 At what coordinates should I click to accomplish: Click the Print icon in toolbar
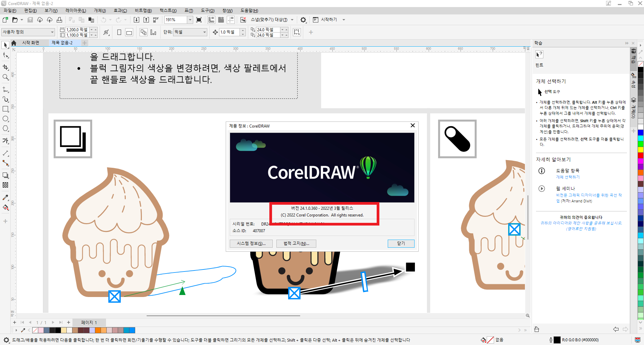click(x=59, y=20)
